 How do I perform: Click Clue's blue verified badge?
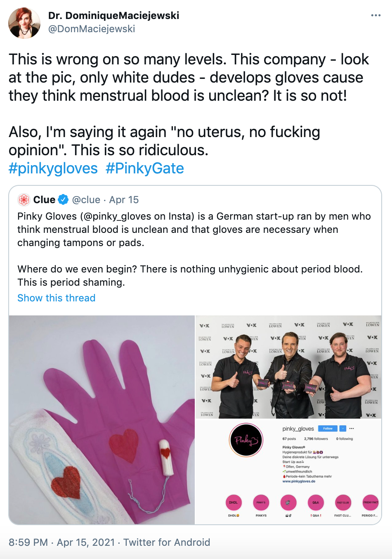click(63, 200)
